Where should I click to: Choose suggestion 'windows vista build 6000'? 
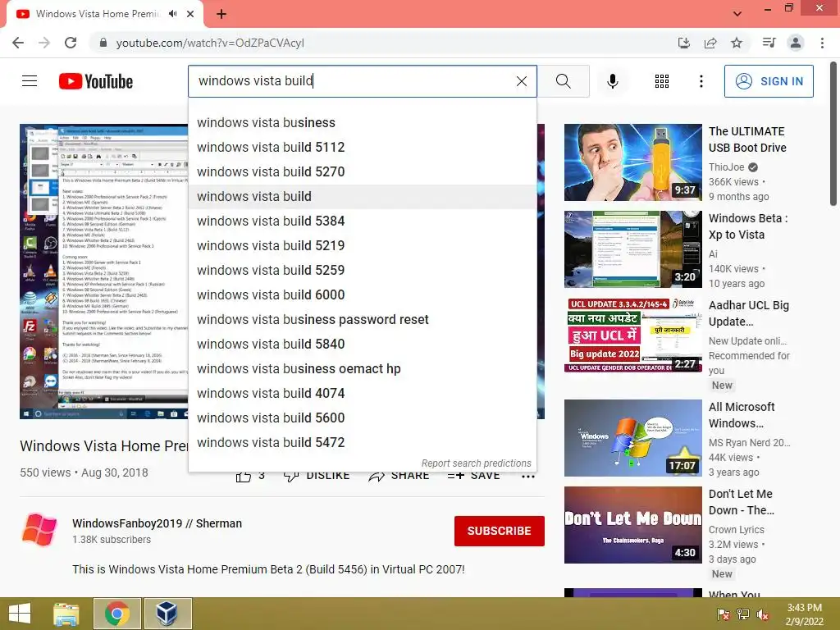click(x=362, y=295)
